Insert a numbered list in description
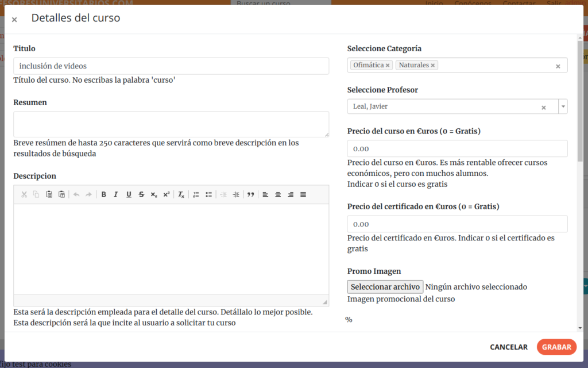The height and width of the screenshot is (368, 588). [196, 194]
